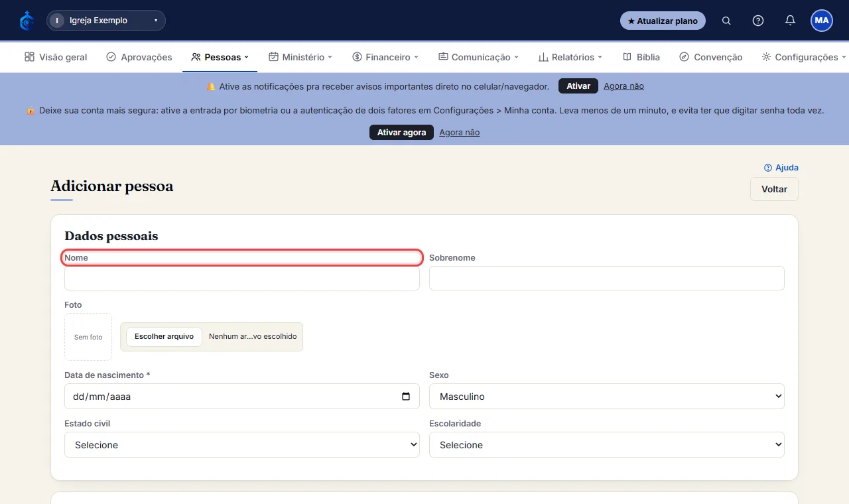Expand the Pessoas menu

(x=220, y=57)
